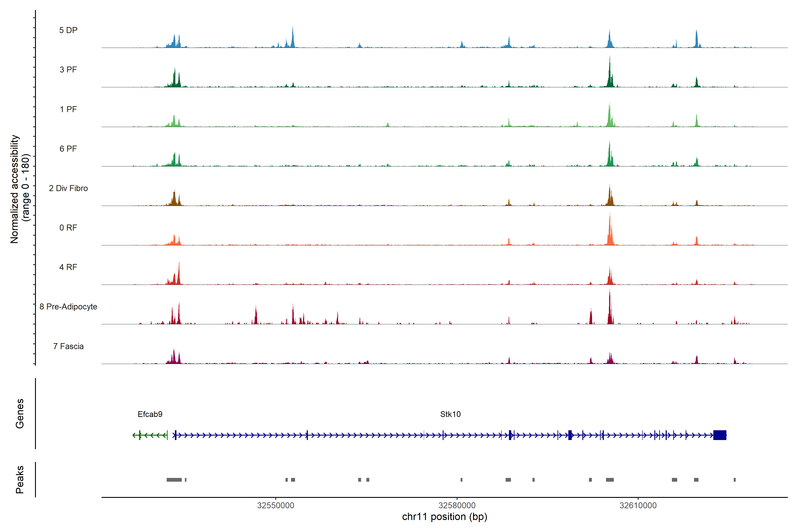This screenshot has width=798, height=532.
Task: Click the tallest peak in 3 PF track
Action: [x=610, y=73]
